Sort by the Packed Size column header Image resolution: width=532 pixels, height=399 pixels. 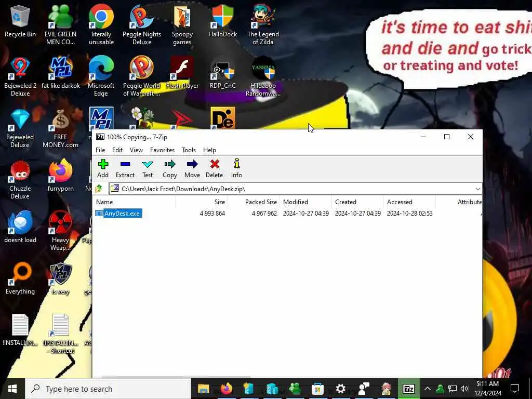(254, 202)
